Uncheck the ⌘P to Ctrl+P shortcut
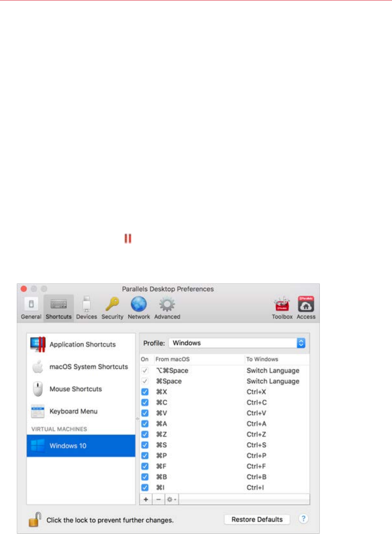Viewport: 392px width, 534px height. (x=145, y=455)
